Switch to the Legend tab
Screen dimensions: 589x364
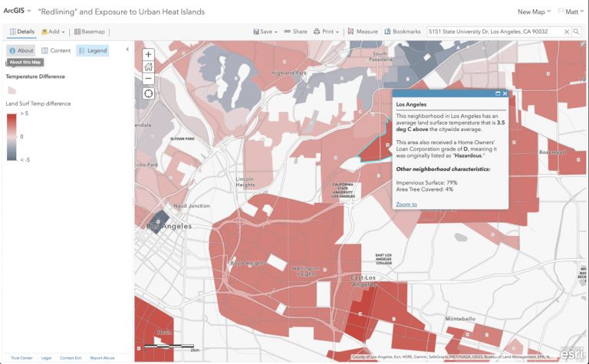(93, 51)
